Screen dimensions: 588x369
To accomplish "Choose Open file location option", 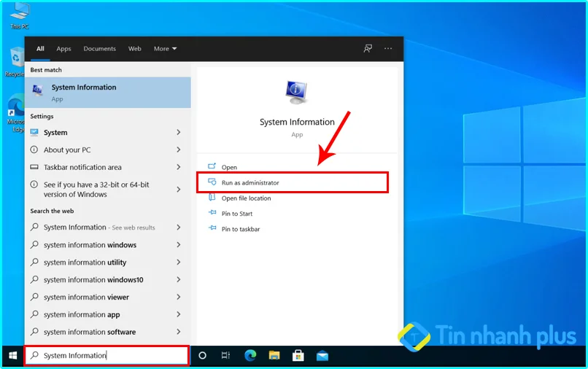I will 246,198.
